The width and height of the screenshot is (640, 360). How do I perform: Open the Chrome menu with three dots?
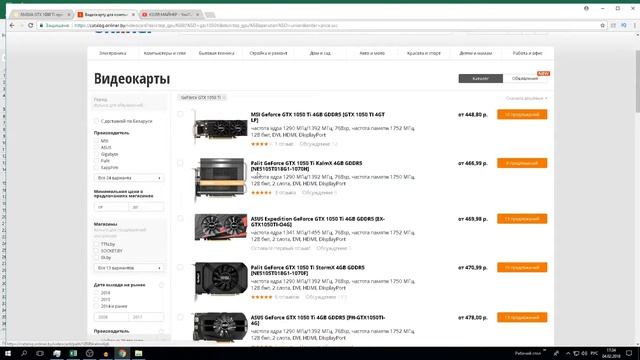(x=635, y=25)
